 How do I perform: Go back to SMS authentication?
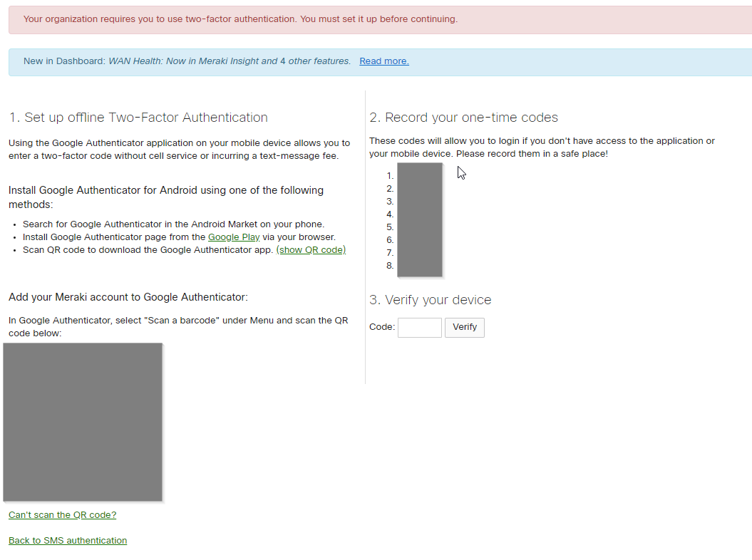tap(68, 541)
